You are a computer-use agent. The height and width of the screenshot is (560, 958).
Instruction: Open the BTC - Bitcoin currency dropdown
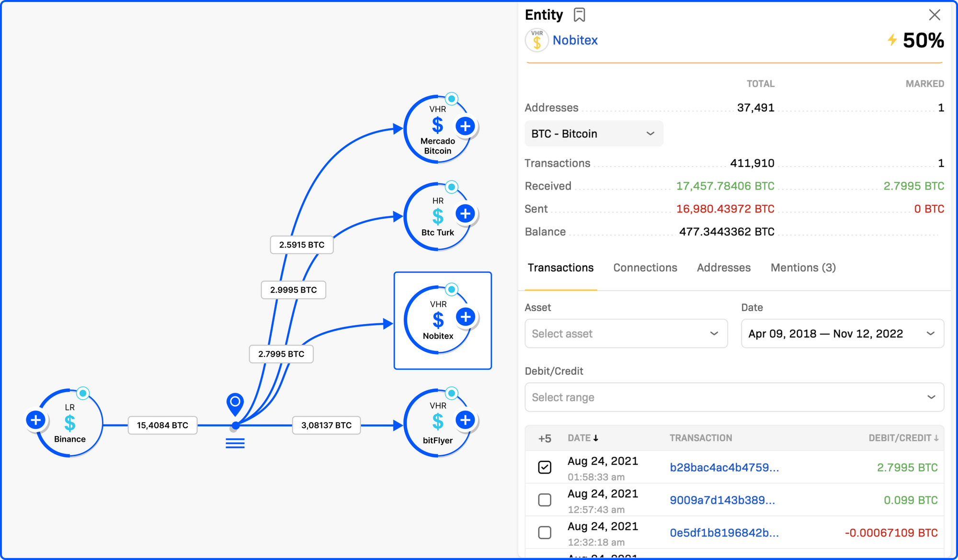pyautogui.click(x=593, y=134)
